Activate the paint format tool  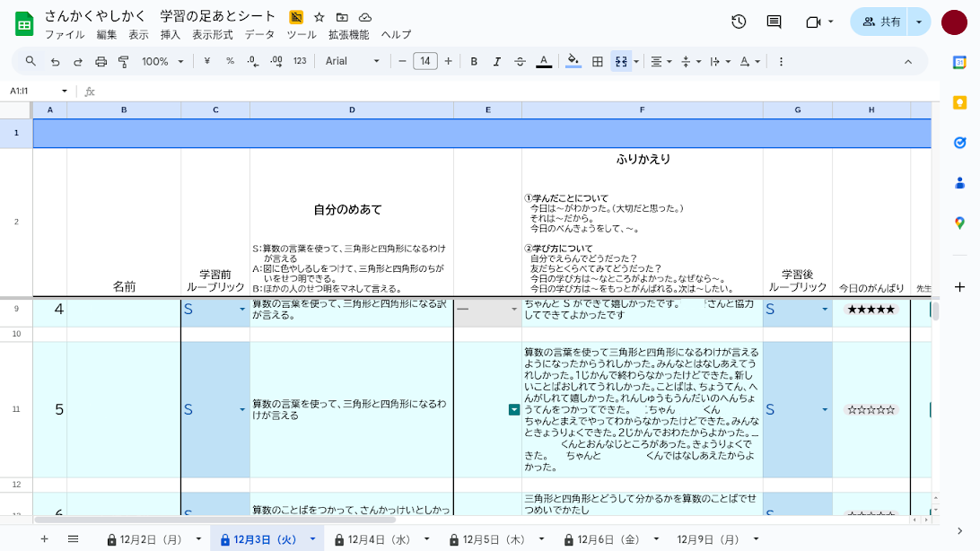123,61
